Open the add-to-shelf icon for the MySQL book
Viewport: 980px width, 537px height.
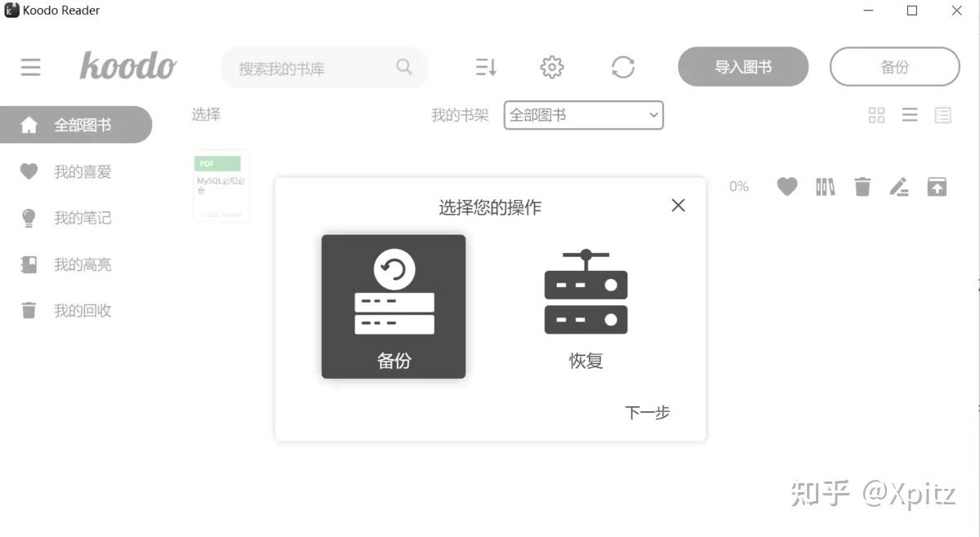(825, 186)
